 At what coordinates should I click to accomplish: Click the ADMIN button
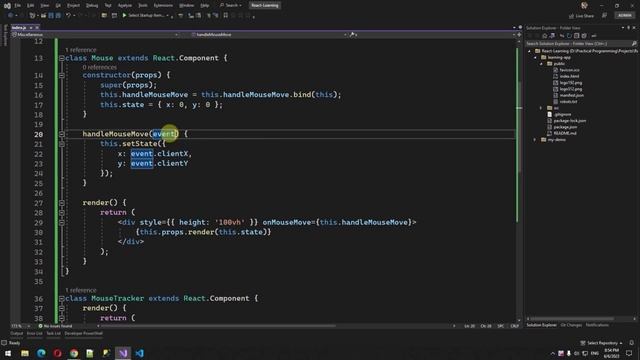pyautogui.click(x=624, y=16)
